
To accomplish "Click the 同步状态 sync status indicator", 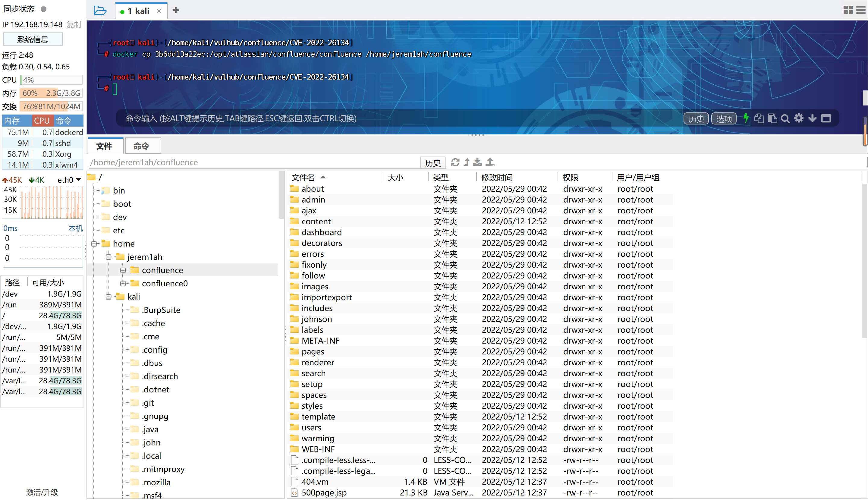I will (43, 9).
